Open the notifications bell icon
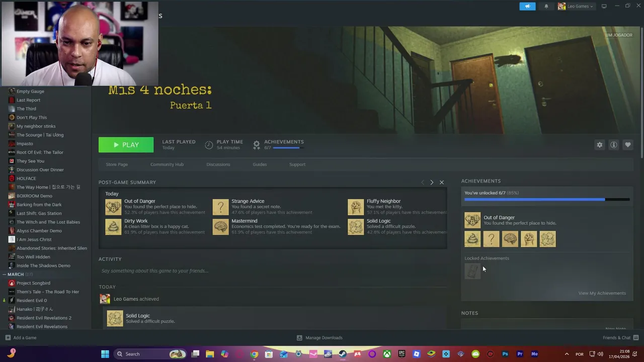The height and width of the screenshot is (362, 644). (546, 7)
